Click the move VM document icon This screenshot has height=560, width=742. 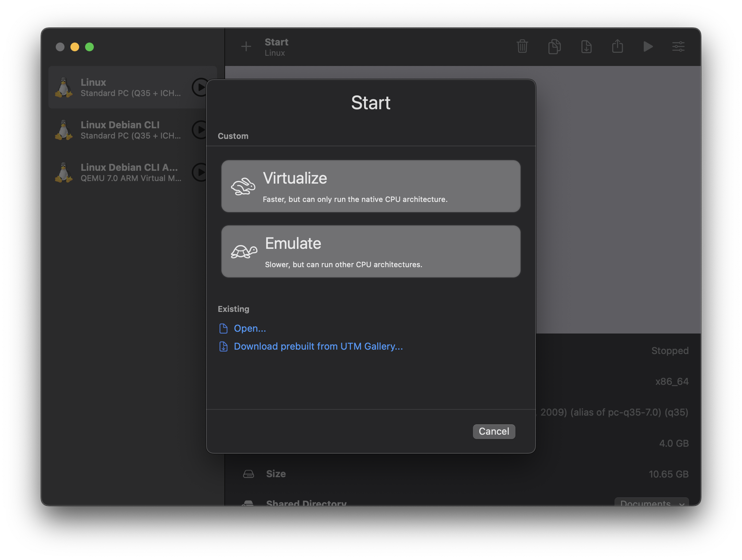(586, 47)
